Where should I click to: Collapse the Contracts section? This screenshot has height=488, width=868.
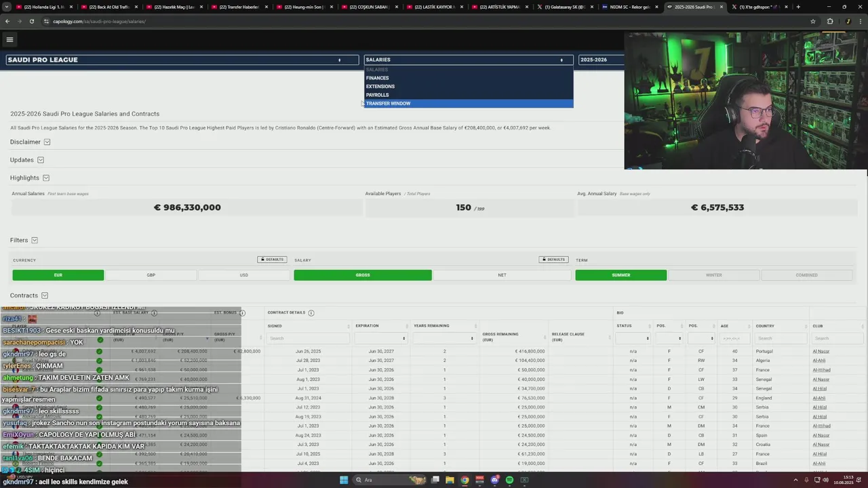[x=45, y=296]
